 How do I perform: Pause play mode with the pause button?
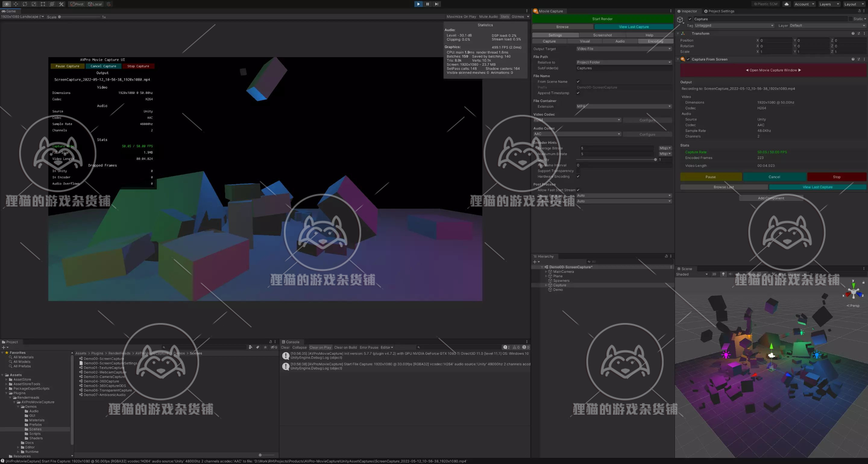[x=427, y=4]
